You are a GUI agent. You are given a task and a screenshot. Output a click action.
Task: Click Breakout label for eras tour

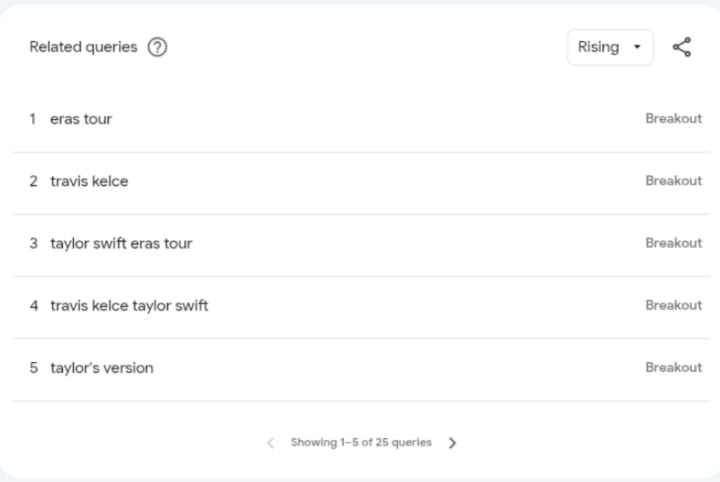(673, 118)
